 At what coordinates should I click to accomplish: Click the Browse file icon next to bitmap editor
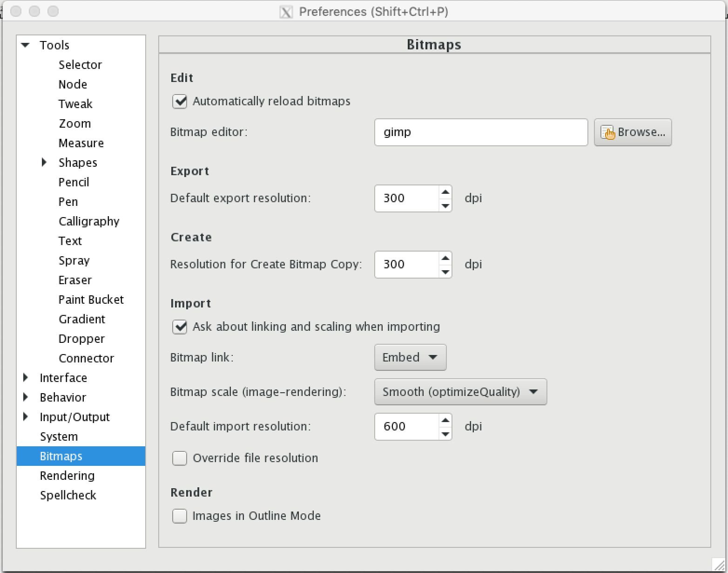click(608, 132)
